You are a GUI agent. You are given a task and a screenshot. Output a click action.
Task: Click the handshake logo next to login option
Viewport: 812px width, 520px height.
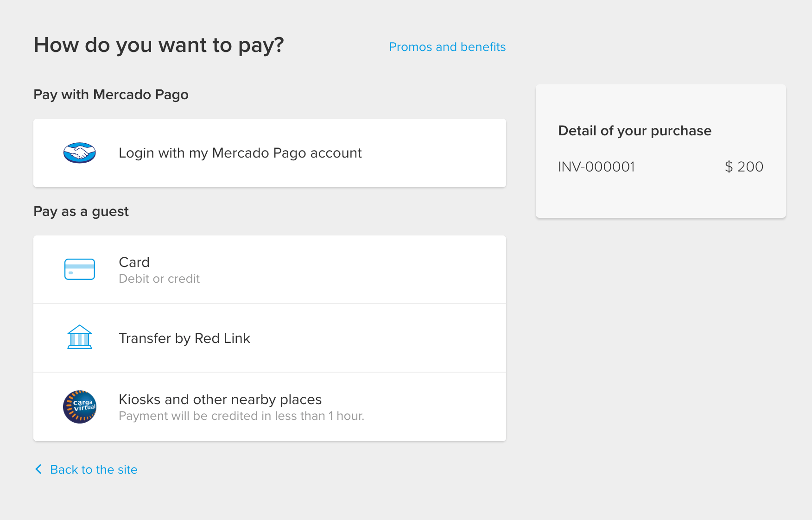(79, 152)
